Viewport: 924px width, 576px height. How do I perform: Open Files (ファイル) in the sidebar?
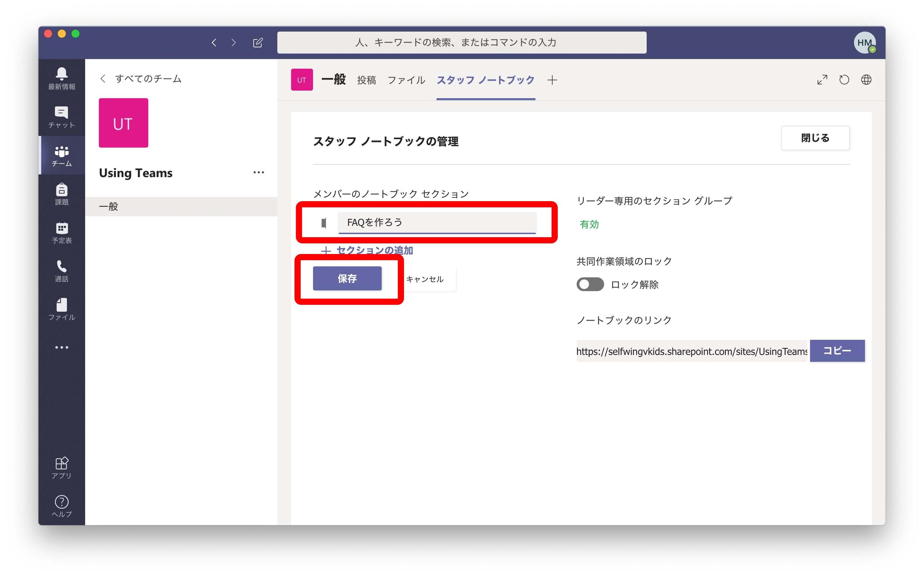pyautogui.click(x=61, y=309)
